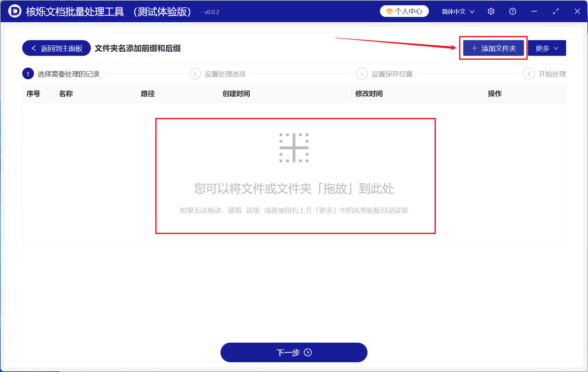Image resolution: width=588 pixels, height=372 pixels.
Task: Click the 添加文件夹 add folder button
Action: coord(494,48)
